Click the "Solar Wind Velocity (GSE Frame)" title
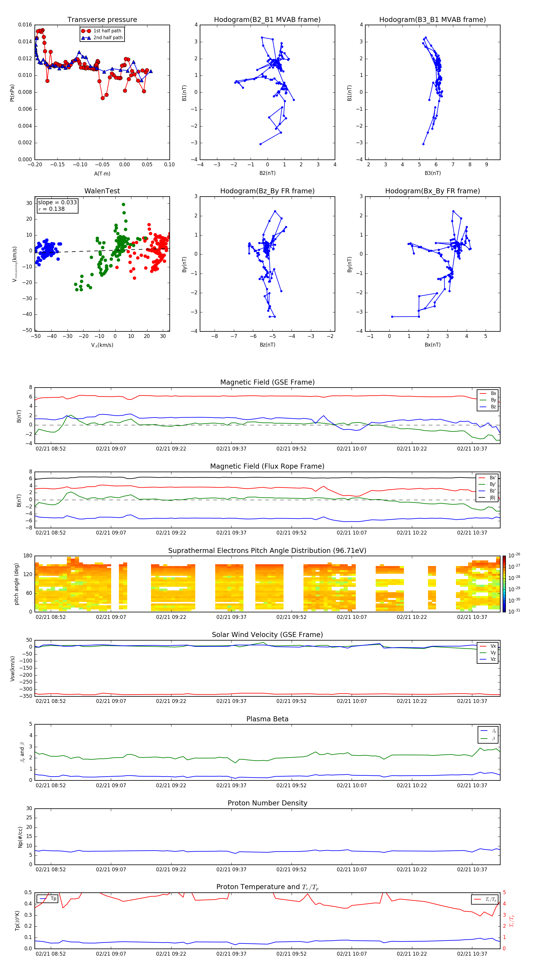Screen dimensions: 535x980 pyautogui.click(x=267, y=635)
